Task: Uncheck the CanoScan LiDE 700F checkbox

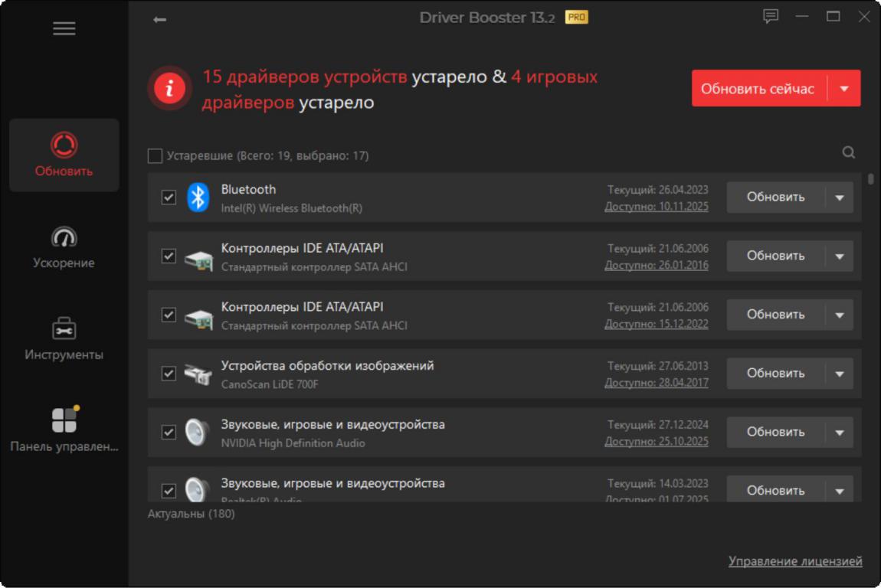Action: pos(169,374)
